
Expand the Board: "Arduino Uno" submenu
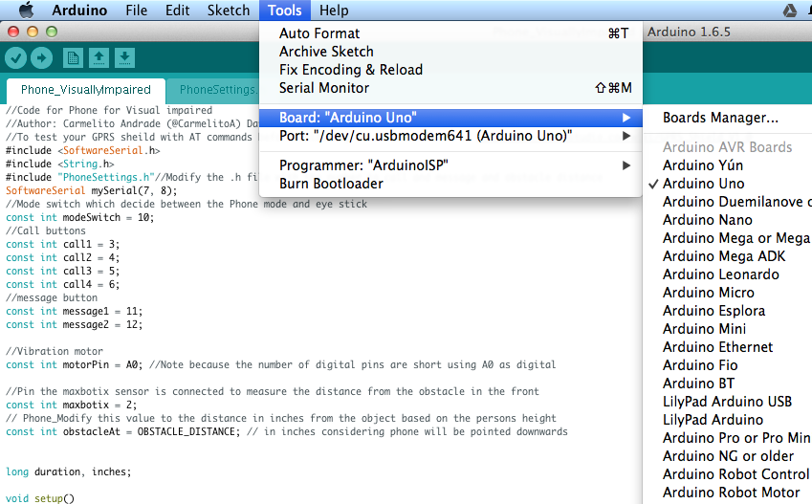(x=450, y=118)
